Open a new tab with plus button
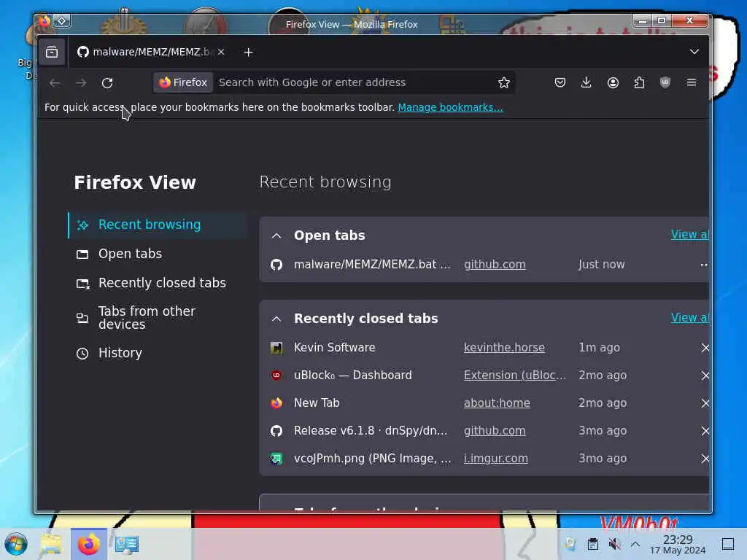747x560 pixels. pyautogui.click(x=248, y=52)
